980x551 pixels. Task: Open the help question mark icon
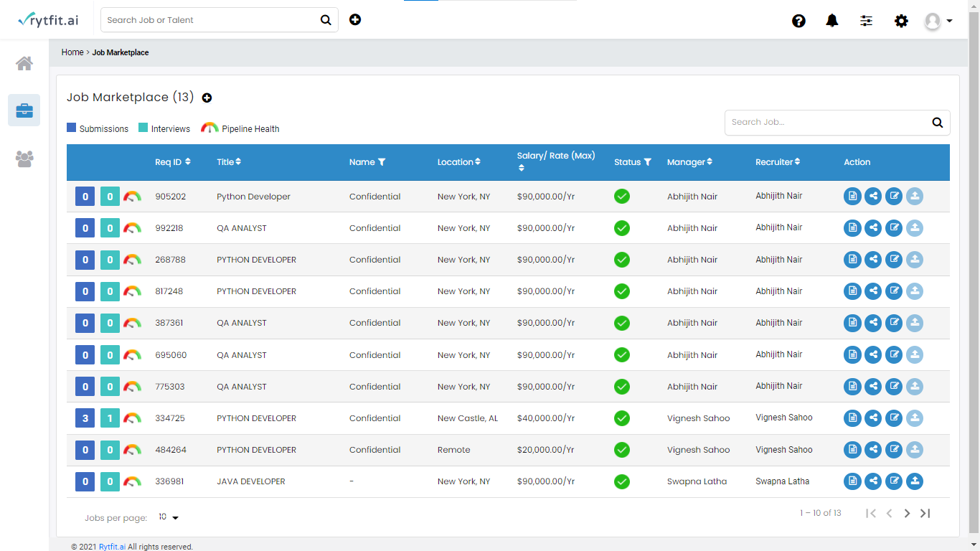click(x=798, y=21)
